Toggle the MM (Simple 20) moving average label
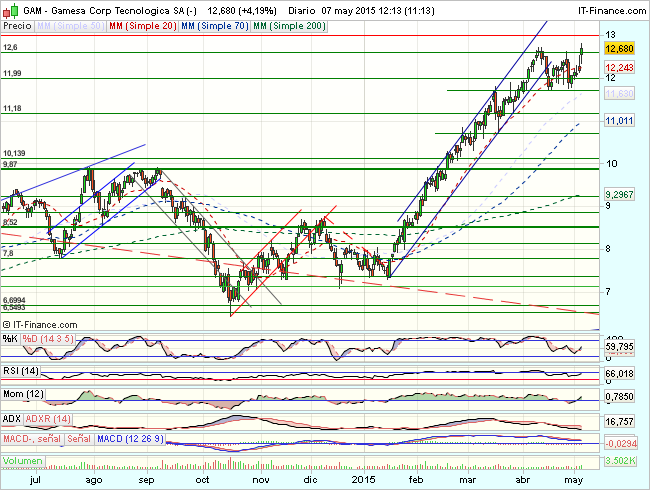650x490 pixels. tap(143, 26)
